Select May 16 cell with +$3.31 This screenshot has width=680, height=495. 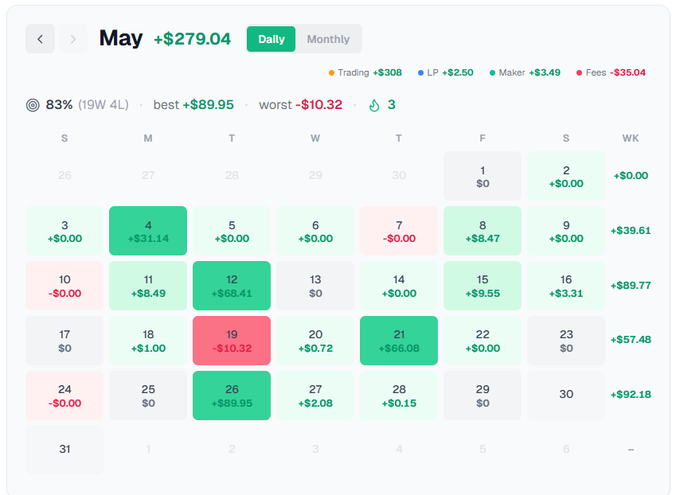(566, 285)
